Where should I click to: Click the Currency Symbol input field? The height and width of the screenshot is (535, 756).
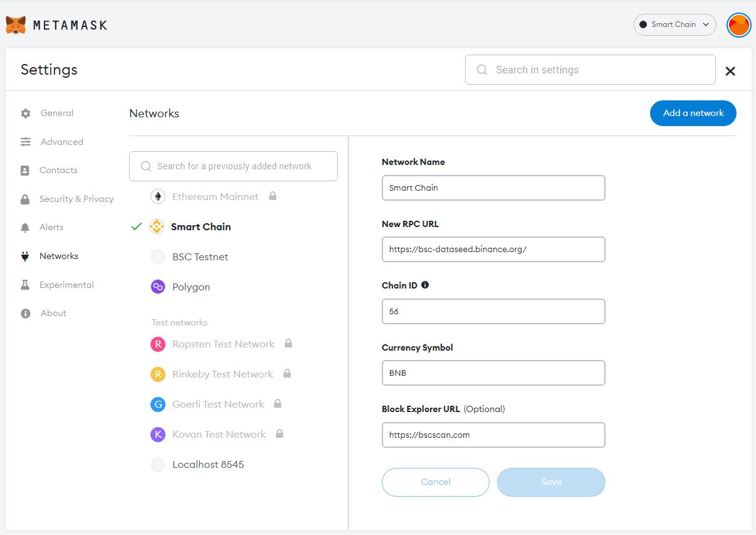tap(493, 373)
